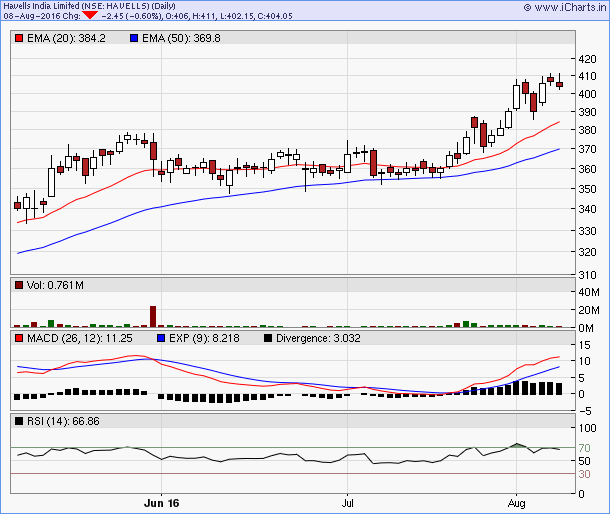
Task: Click the Jun 16 date axis label
Action: pos(161,503)
